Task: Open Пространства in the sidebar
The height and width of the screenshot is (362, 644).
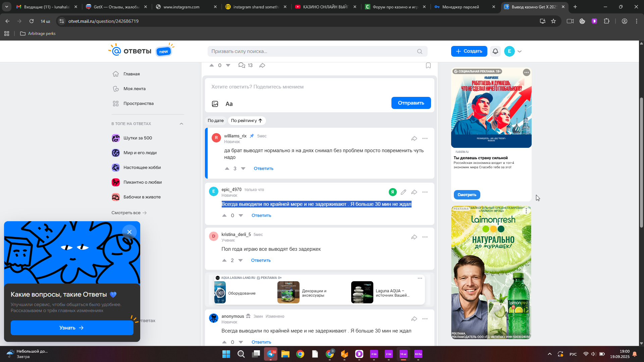Action: pyautogui.click(x=138, y=104)
